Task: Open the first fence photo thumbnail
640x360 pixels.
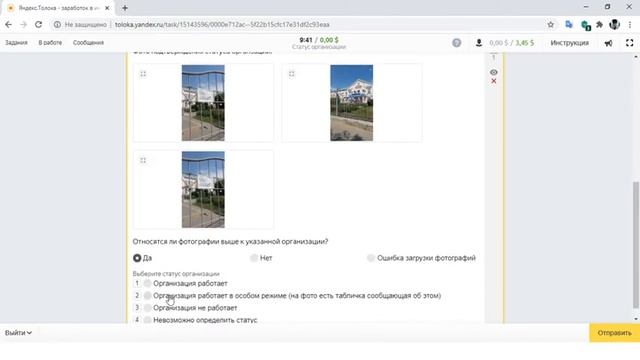Action: tap(203, 103)
